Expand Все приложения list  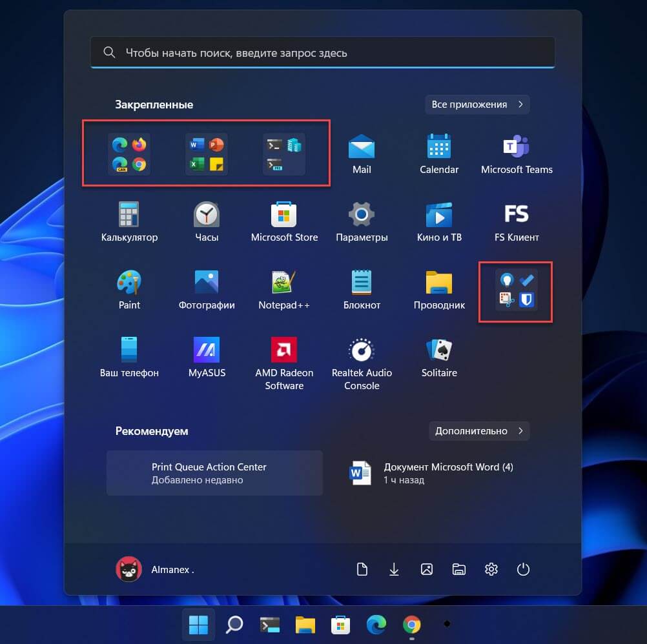point(477,105)
